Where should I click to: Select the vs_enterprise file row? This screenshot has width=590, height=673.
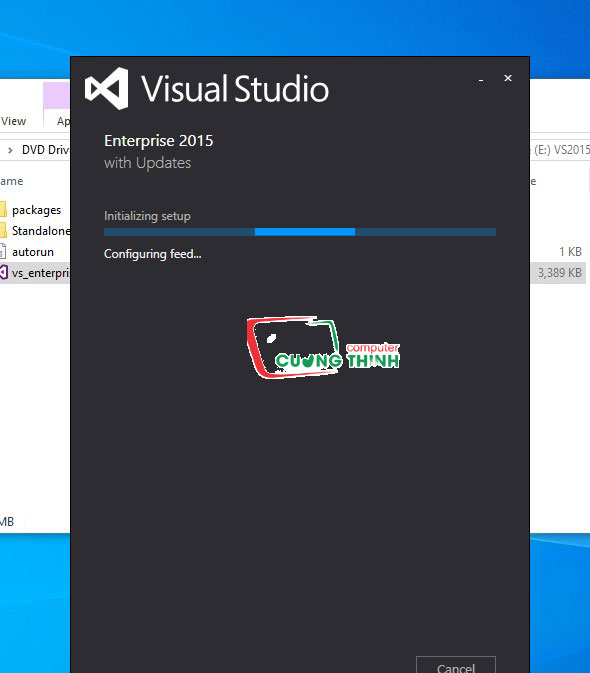tap(35, 273)
